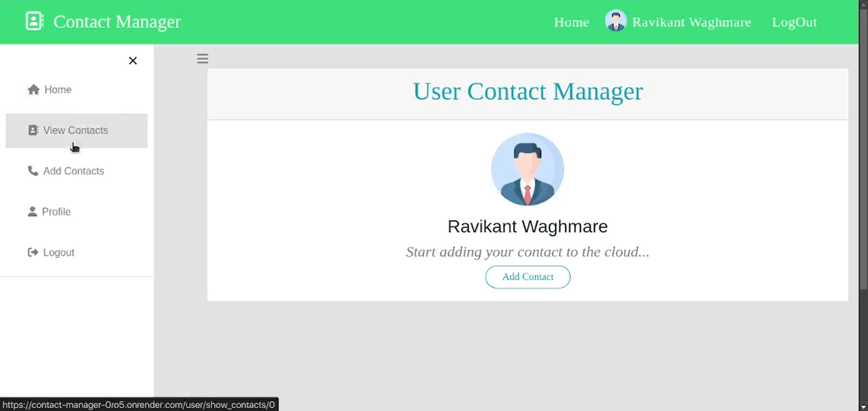This screenshot has height=411, width=868.
Task: Open the Home navigation item in the navbar
Action: coord(571,22)
